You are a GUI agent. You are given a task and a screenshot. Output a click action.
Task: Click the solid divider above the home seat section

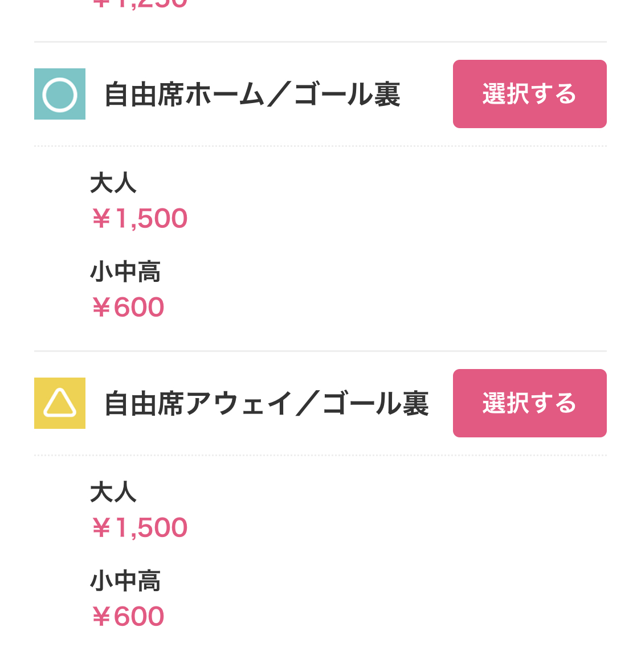pyautogui.click(x=320, y=42)
